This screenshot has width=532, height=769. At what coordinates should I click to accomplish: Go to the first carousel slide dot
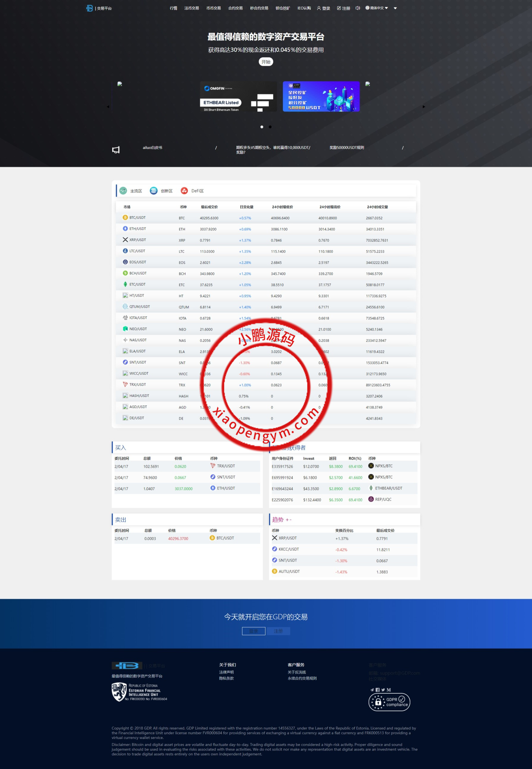tap(262, 127)
